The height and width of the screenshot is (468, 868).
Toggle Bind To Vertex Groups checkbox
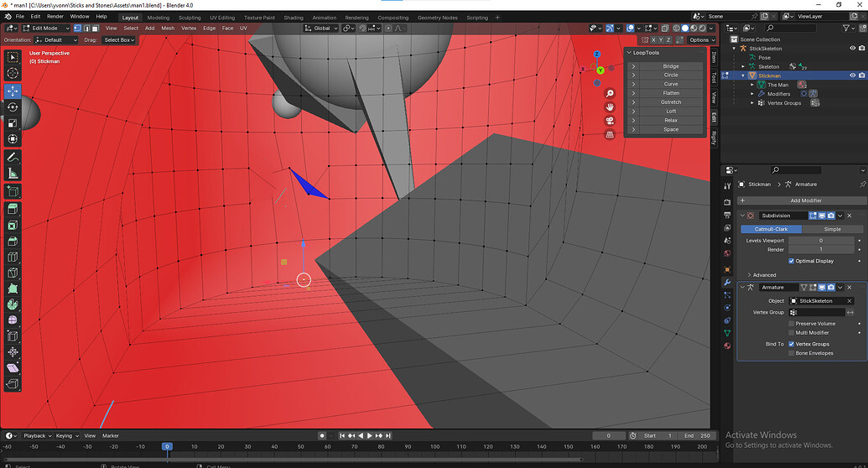(791, 344)
